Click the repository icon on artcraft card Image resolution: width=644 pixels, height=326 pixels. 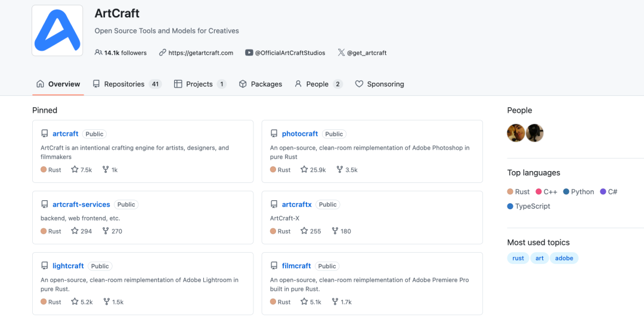click(44, 134)
